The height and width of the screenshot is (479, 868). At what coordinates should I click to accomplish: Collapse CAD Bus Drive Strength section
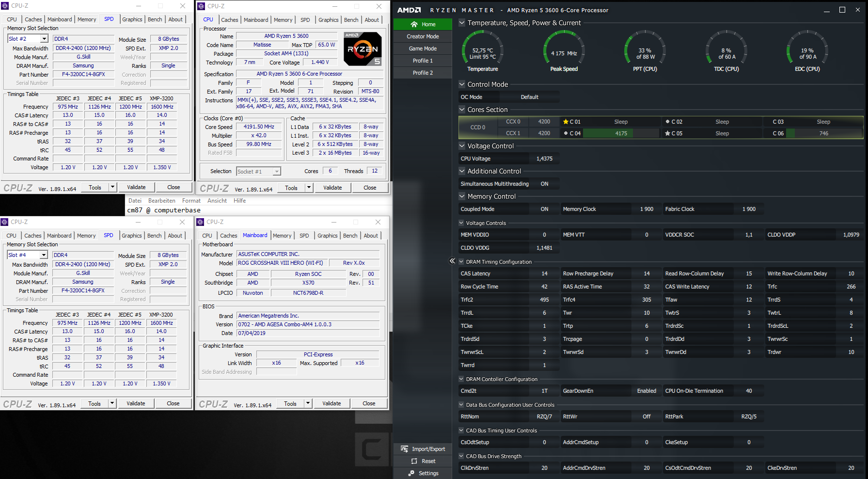pyautogui.click(x=461, y=456)
